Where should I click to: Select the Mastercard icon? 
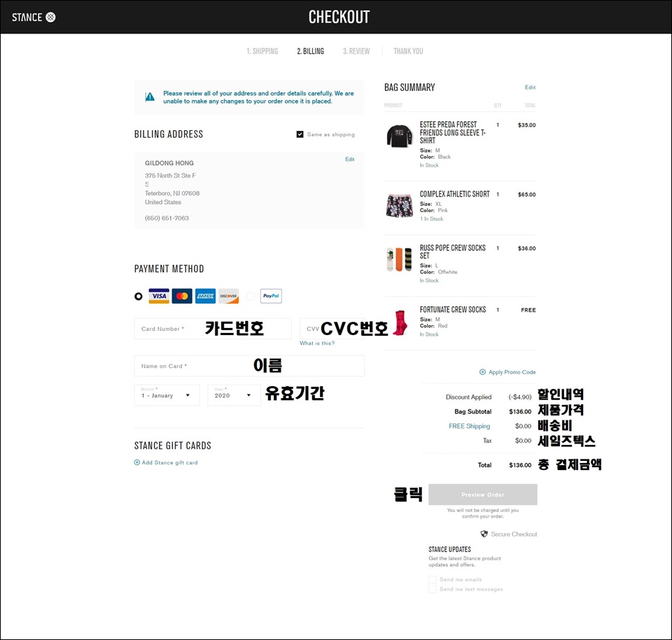point(182,296)
